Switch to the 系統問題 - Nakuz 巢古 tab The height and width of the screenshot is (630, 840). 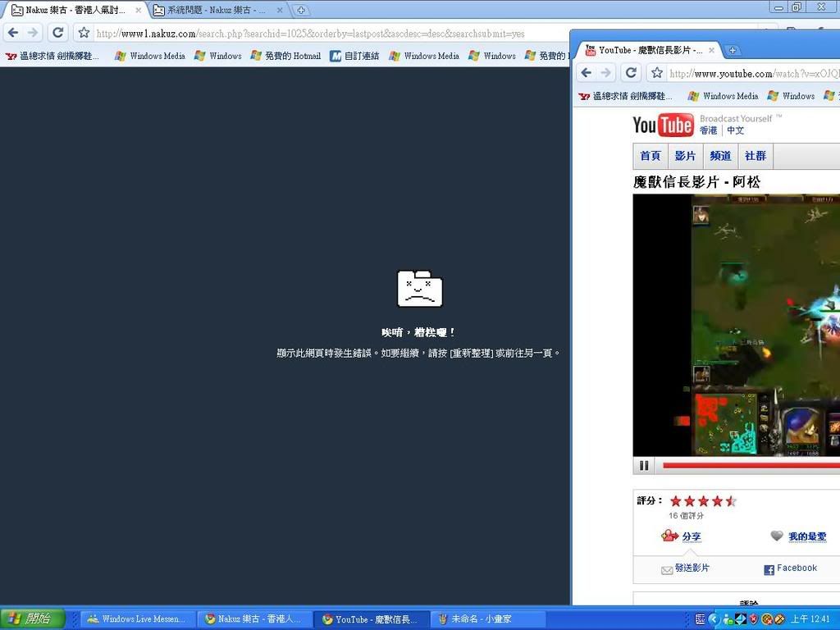pos(216,10)
